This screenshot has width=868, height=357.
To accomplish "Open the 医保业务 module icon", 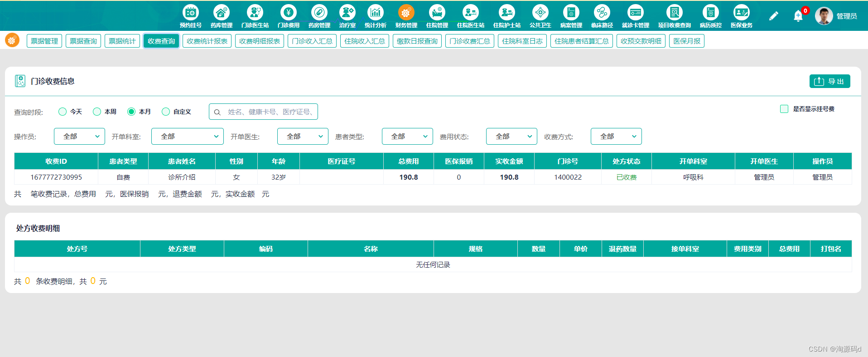I will click(x=741, y=13).
